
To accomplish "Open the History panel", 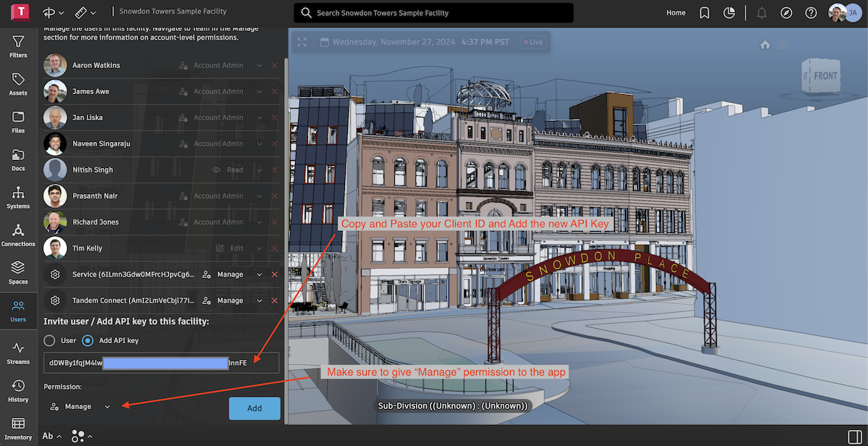I will (x=18, y=390).
